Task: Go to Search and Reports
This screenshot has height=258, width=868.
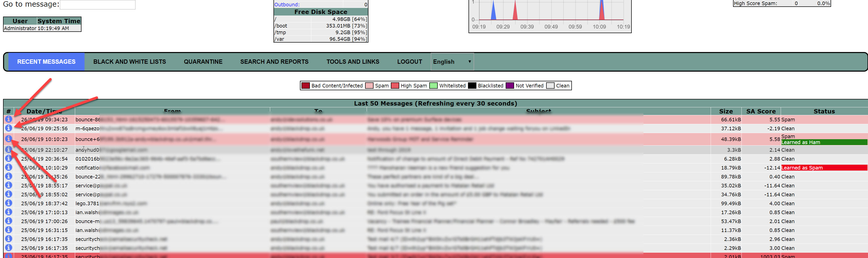Action: click(274, 62)
